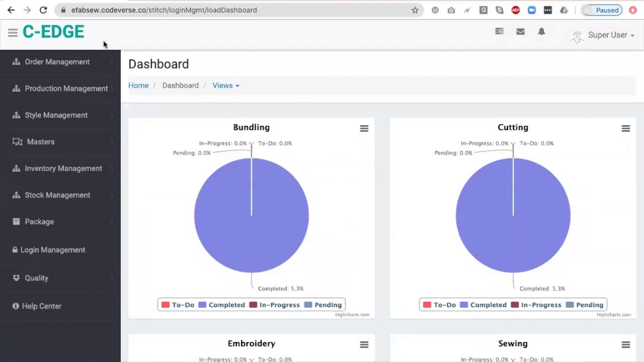This screenshot has width=644, height=362.
Task: Toggle Pending series in Cutting legend
Action: click(x=584, y=305)
